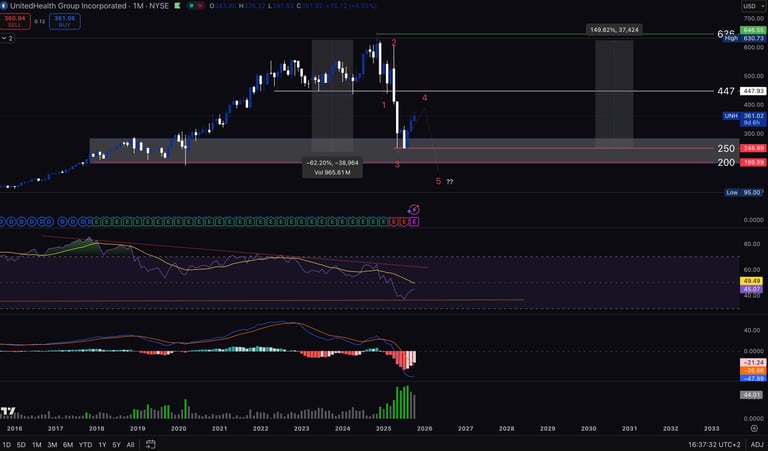Click the blue -47.89 MACD value label
The image size is (768, 451).
[x=754, y=379]
